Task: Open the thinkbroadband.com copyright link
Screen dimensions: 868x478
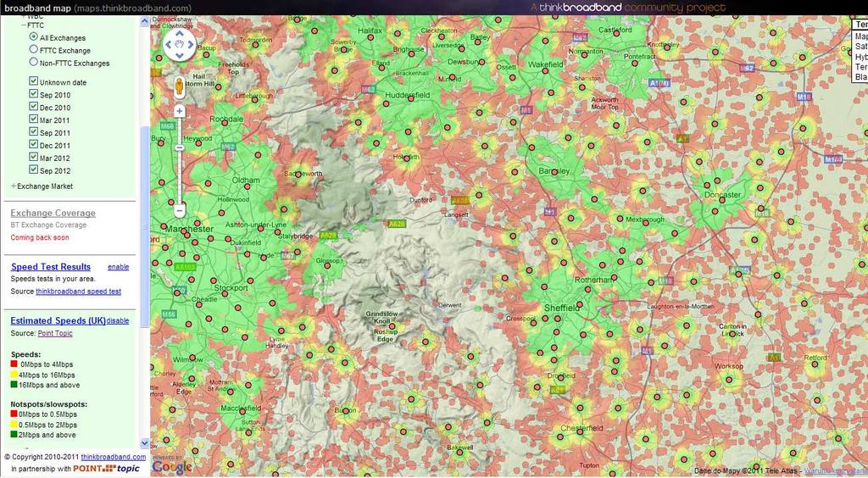Action: tap(114, 457)
